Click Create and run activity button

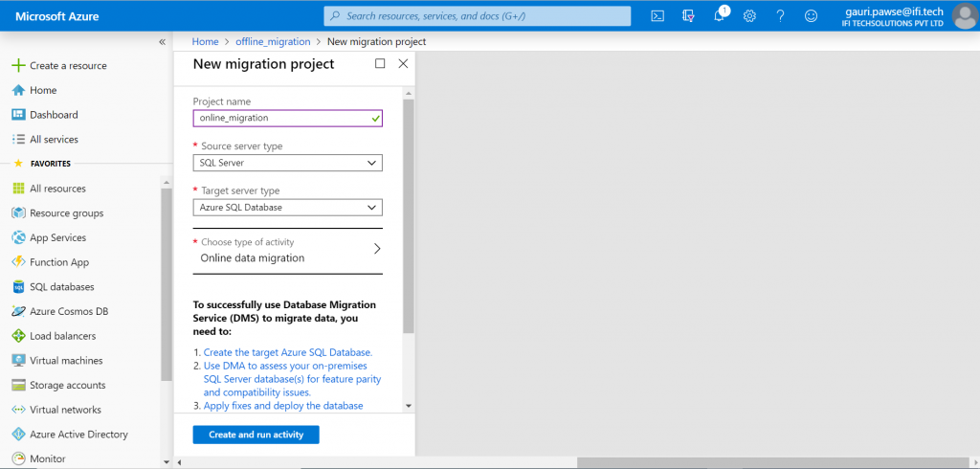(256, 435)
